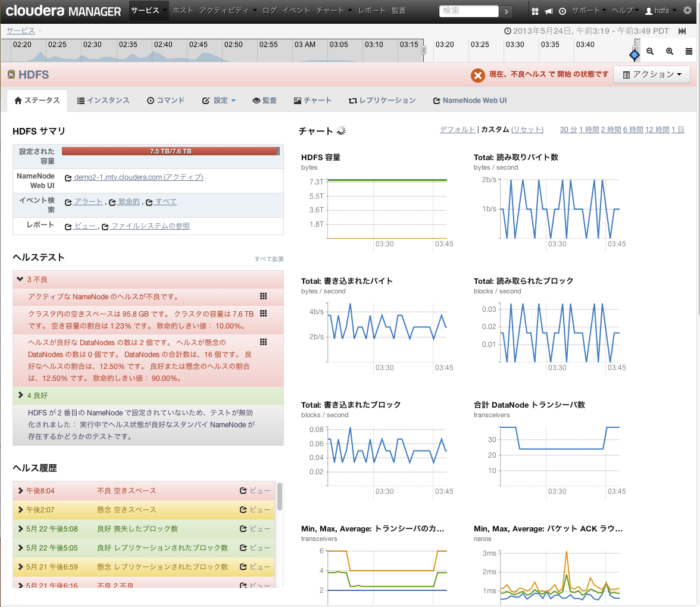
Task: Click the search go arrow button
Action: (506, 11)
